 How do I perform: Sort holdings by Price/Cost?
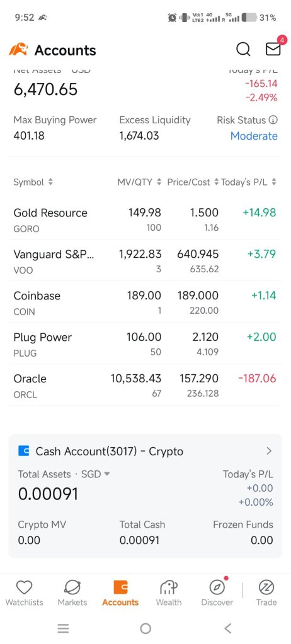tap(193, 182)
